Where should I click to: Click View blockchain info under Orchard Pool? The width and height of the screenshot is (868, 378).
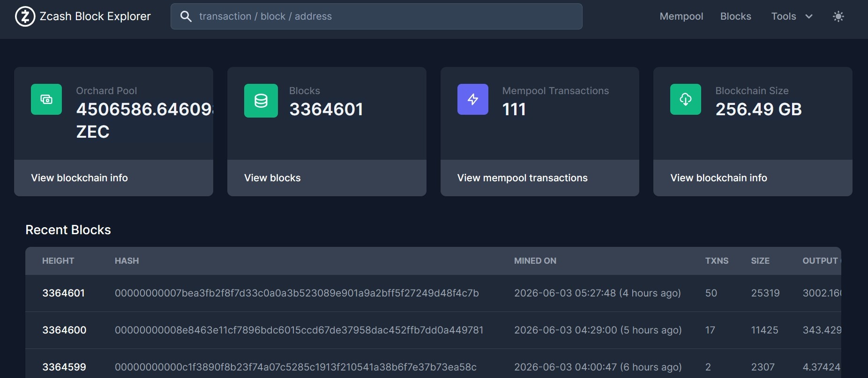[79, 178]
